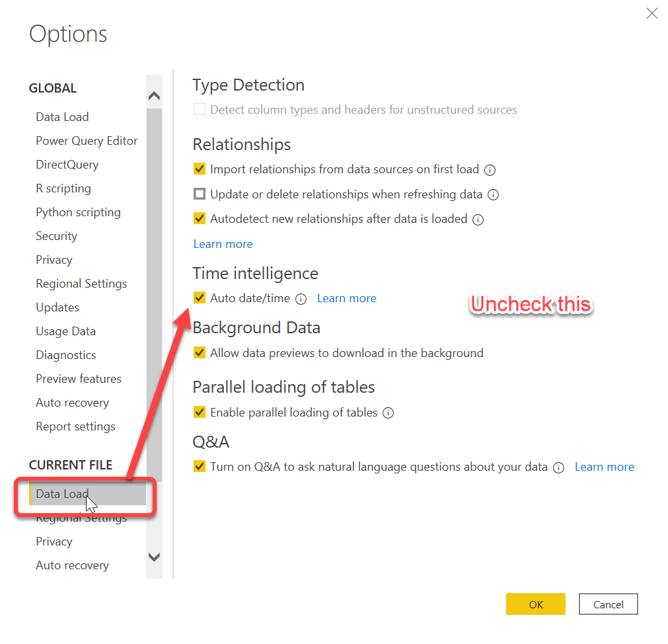The image size is (668, 644).
Task: Open GLOBAL Privacy settings
Action: coord(54,260)
